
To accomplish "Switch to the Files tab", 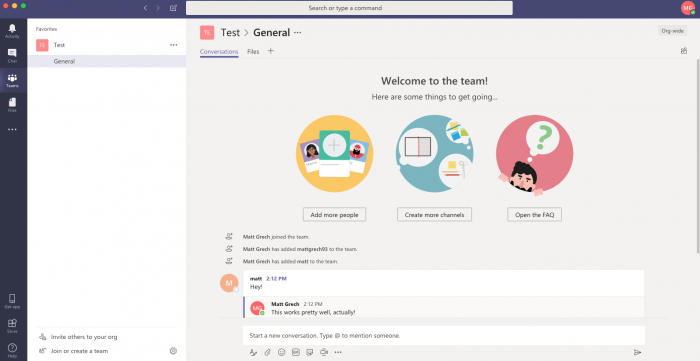I will [253, 52].
